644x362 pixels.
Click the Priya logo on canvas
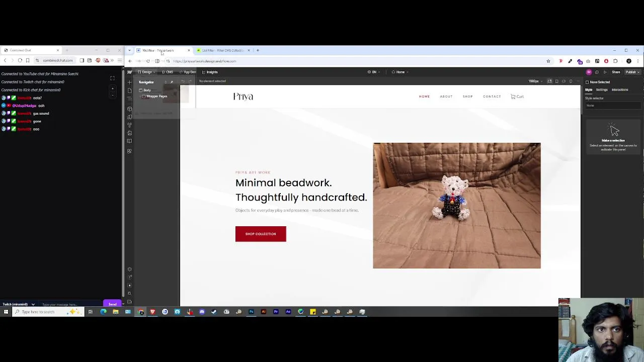[243, 97]
